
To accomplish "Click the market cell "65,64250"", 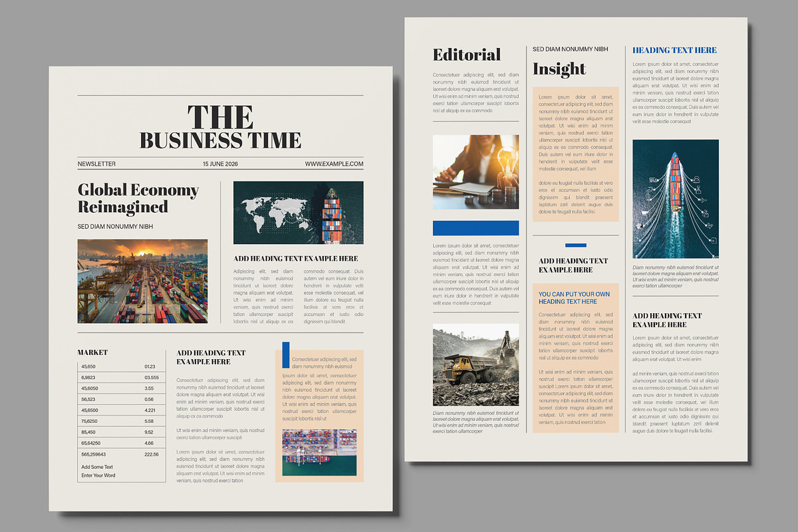I will (91, 443).
